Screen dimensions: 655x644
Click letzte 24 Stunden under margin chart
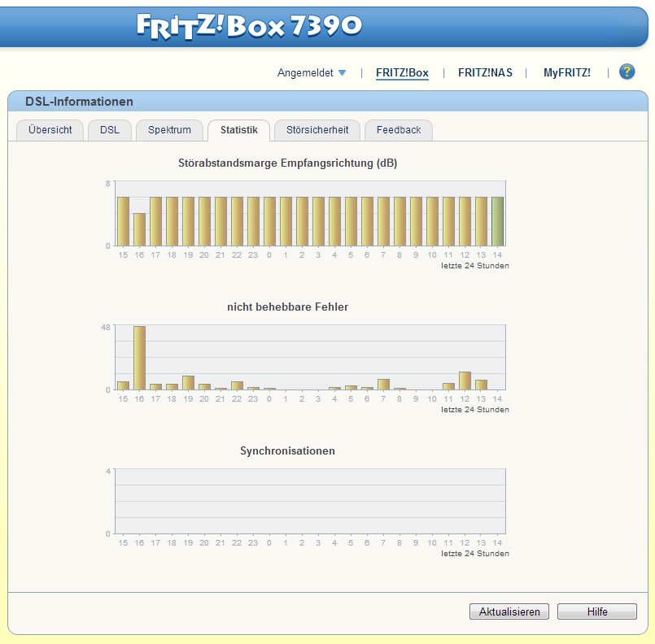coord(475,265)
